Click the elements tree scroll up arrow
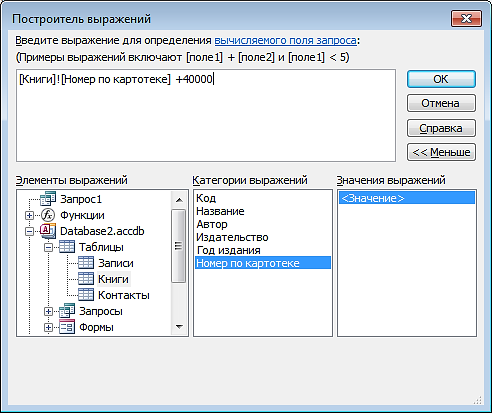 [x=179, y=200]
